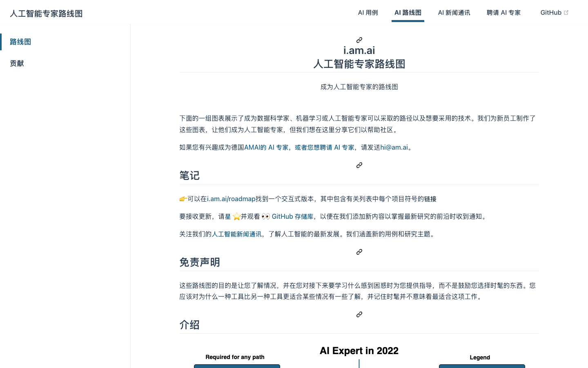Click the anchor link icon above 介绍 heading

pos(359,314)
